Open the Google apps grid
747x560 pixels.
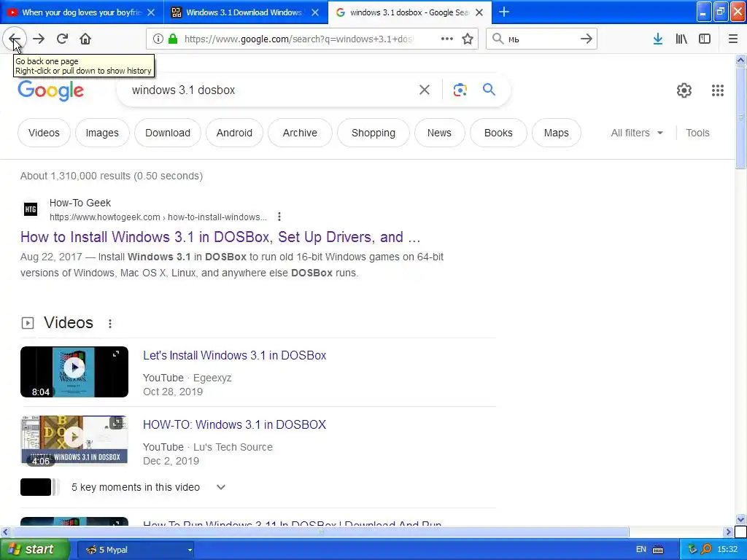click(x=718, y=90)
